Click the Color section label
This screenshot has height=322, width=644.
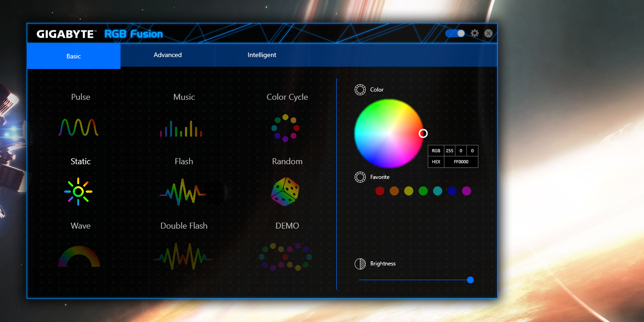pos(377,90)
